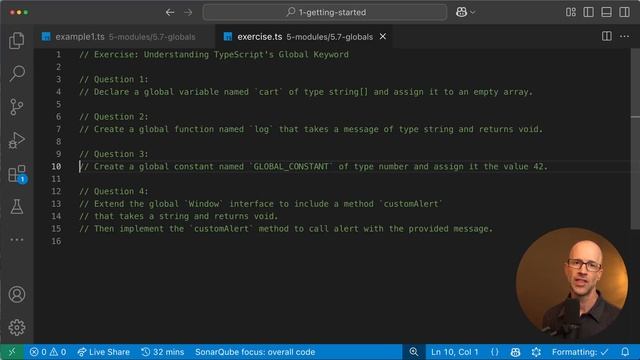This screenshot has height=360, width=640.
Task: Open the Accounts menu
Action: point(17,294)
